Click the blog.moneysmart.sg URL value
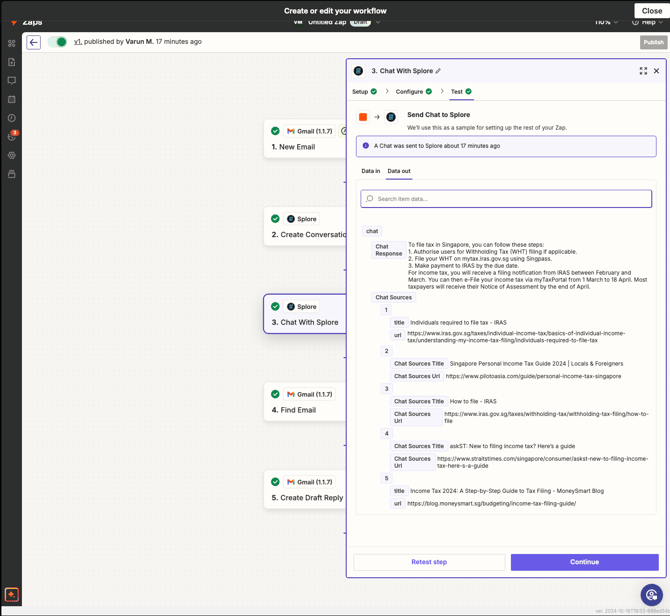This screenshot has height=616, width=670. (x=491, y=504)
